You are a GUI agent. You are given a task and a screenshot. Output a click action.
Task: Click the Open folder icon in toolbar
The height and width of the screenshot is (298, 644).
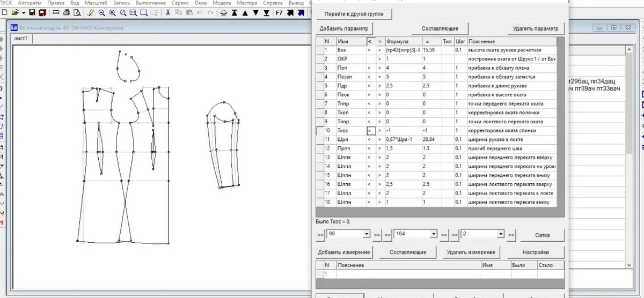pyautogui.click(x=14, y=12)
